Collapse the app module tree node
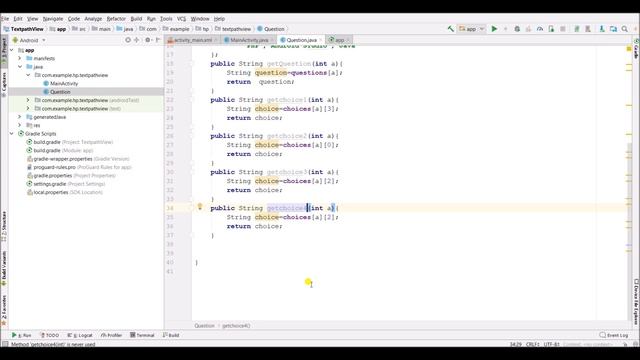 pyautogui.click(x=11, y=50)
